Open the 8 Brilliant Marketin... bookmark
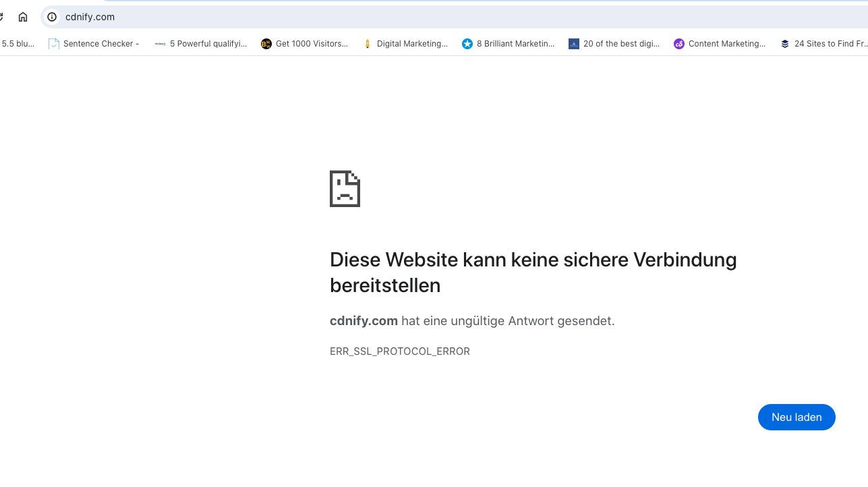 [509, 44]
